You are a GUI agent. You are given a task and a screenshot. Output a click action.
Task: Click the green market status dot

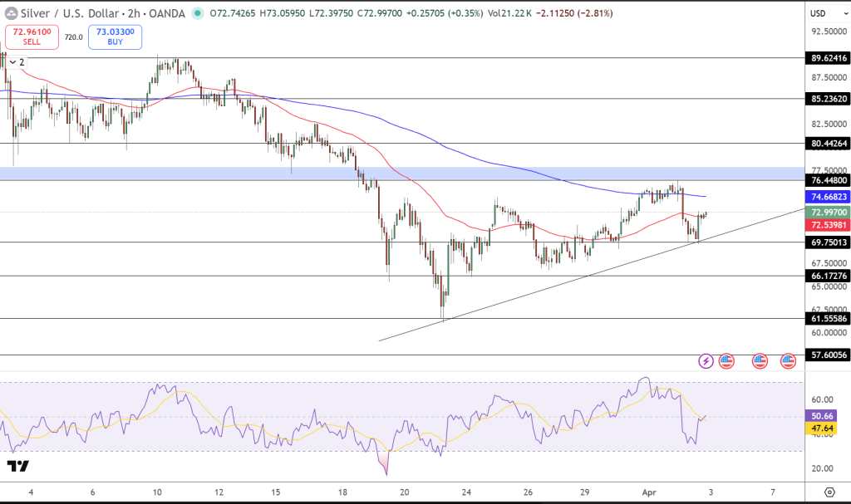click(196, 13)
